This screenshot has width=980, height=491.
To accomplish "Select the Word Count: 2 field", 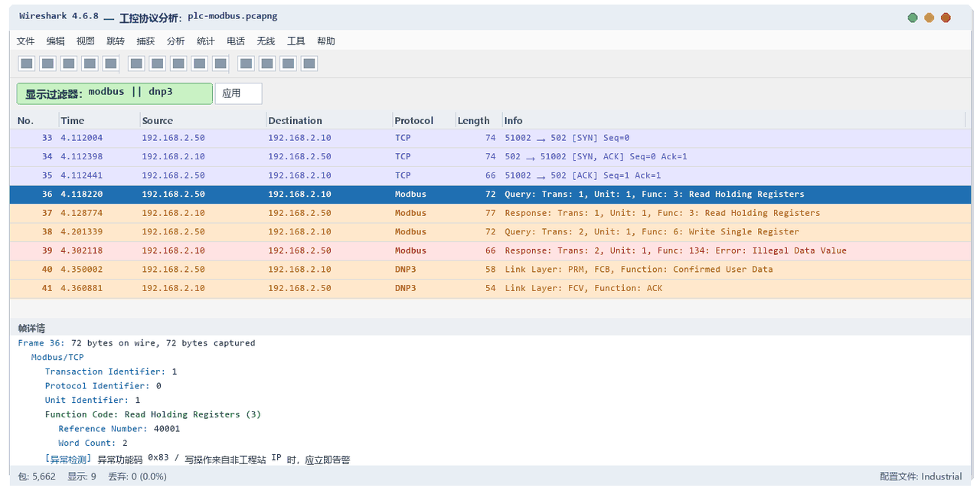I will pyautogui.click(x=93, y=443).
